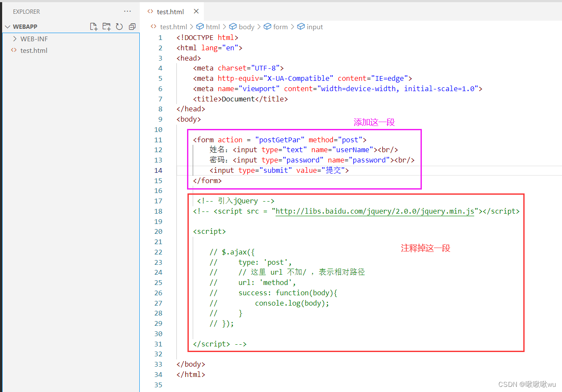Click the closing </head> tag
The image size is (562, 392).
coord(190,109)
